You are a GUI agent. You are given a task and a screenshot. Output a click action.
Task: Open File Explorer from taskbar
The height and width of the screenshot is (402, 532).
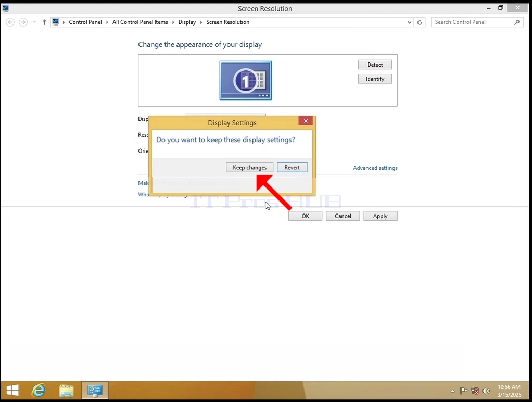(x=67, y=391)
